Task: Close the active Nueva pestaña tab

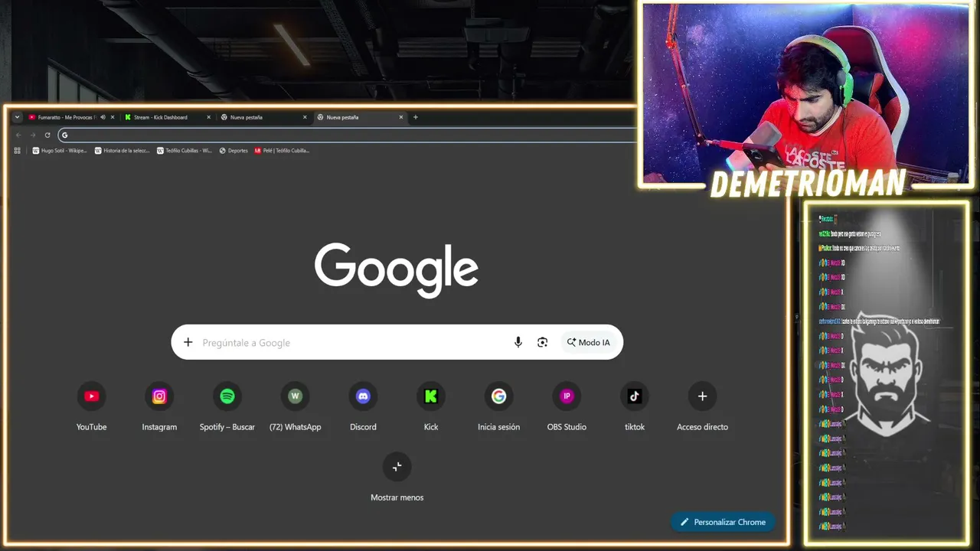Action: click(400, 117)
